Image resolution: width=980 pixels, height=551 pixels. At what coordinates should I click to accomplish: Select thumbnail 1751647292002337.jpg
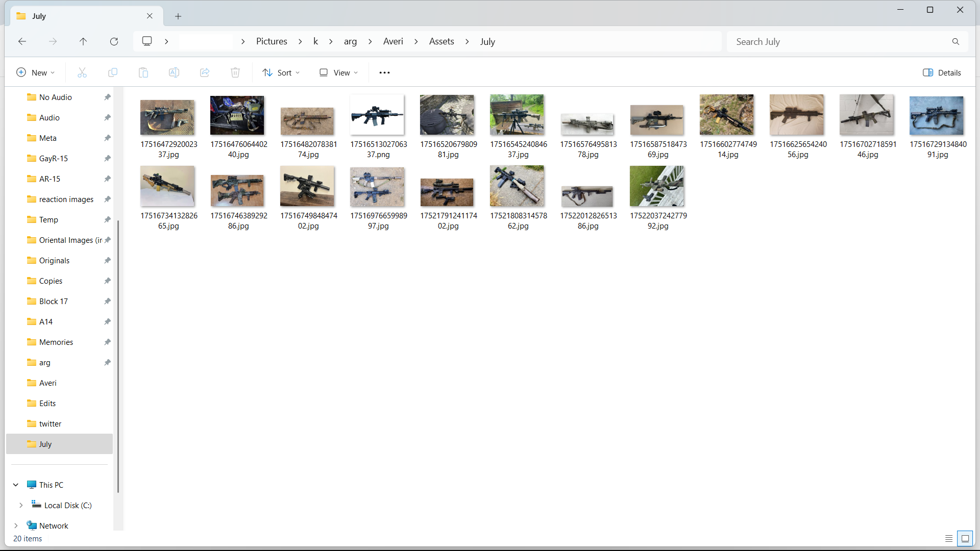click(167, 117)
